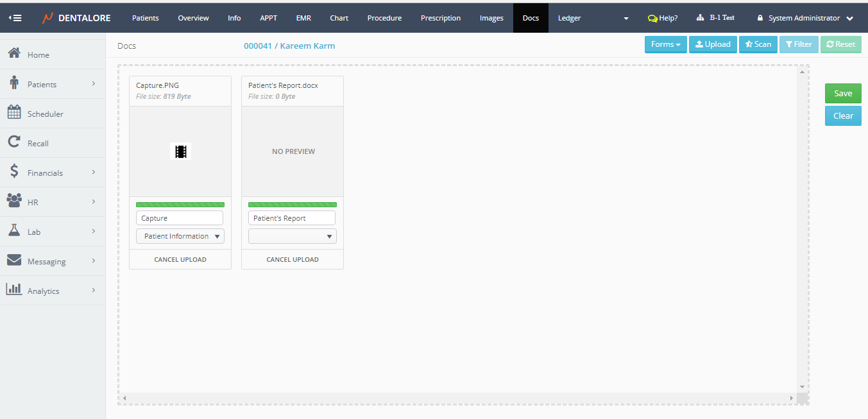Screen dimensions: 868x419
Task: Collapse sidebar with the hamburger menu icon
Action: point(15,18)
